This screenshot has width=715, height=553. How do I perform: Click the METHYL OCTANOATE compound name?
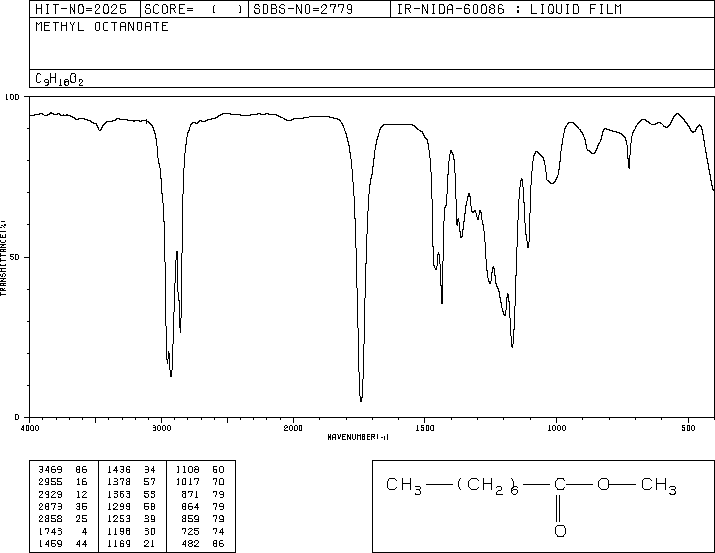click(x=102, y=27)
